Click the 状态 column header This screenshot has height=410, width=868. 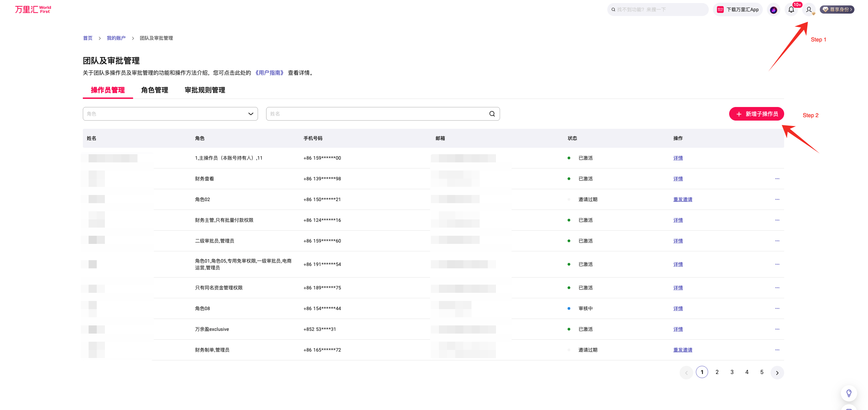(572, 138)
